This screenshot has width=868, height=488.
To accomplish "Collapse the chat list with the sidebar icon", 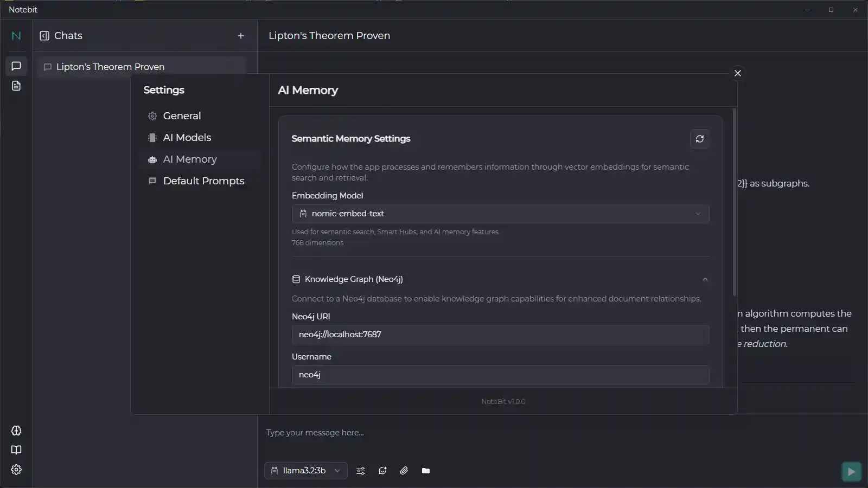I will click(x=44, y=35).
